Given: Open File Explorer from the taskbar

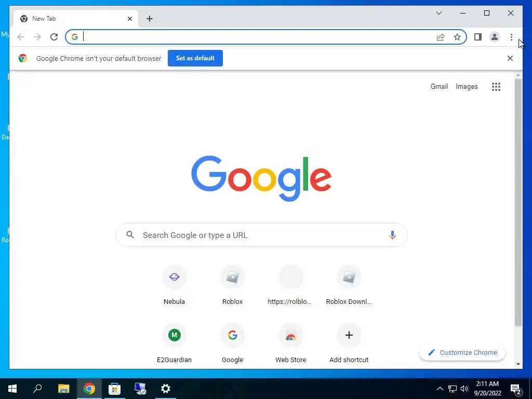Looking at the screenshot, I should click(63, 389).
